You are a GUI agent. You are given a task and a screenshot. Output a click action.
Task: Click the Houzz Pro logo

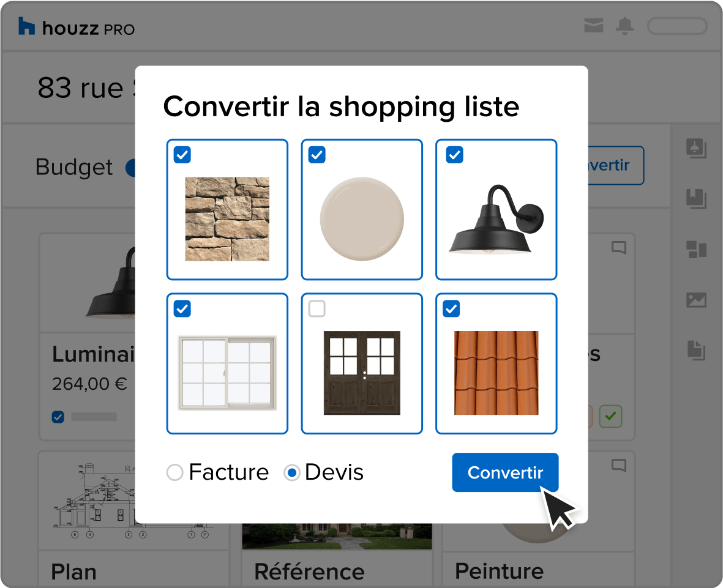76,28
